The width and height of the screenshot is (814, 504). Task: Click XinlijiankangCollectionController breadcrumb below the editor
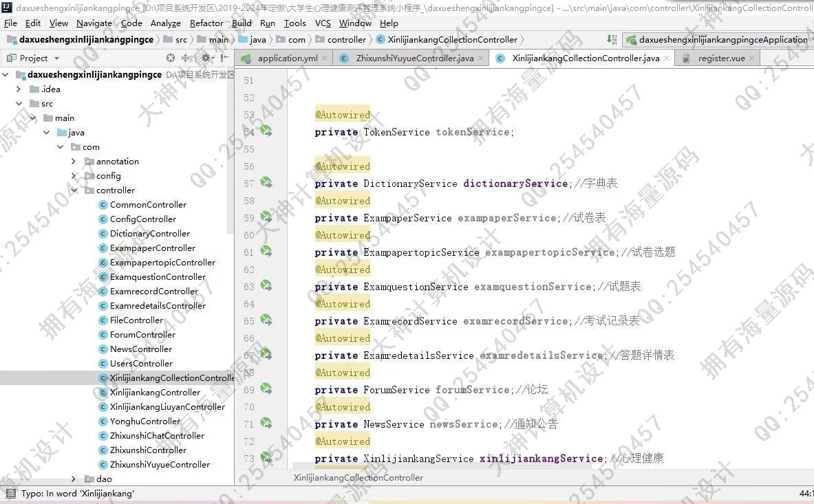coord(358,478)
